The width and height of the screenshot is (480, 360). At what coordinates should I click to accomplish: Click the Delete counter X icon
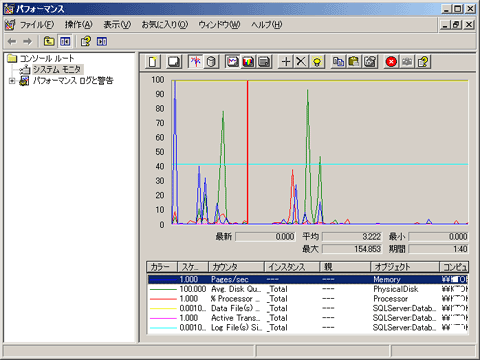tap(301, 62)
